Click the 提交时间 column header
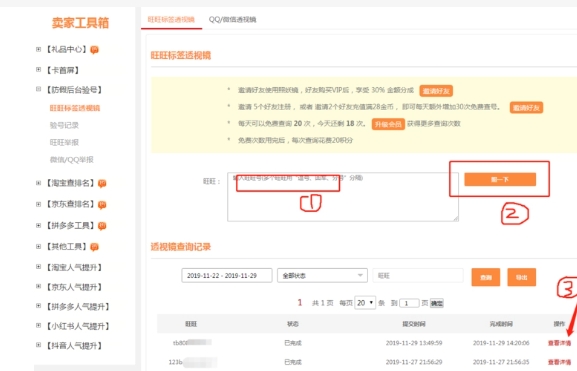 (414, 324)
